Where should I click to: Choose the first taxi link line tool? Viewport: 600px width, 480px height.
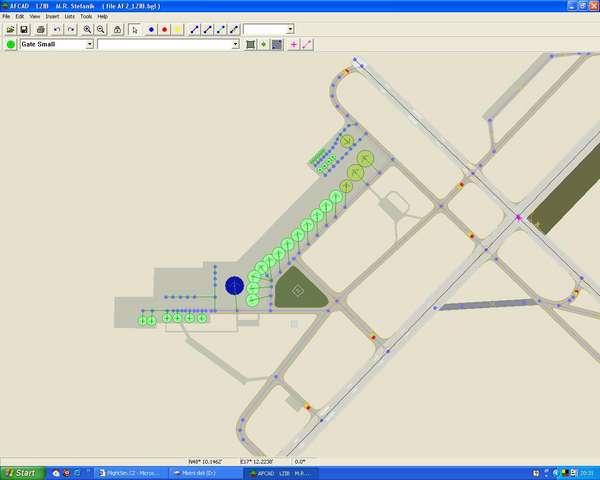point(194,29)
